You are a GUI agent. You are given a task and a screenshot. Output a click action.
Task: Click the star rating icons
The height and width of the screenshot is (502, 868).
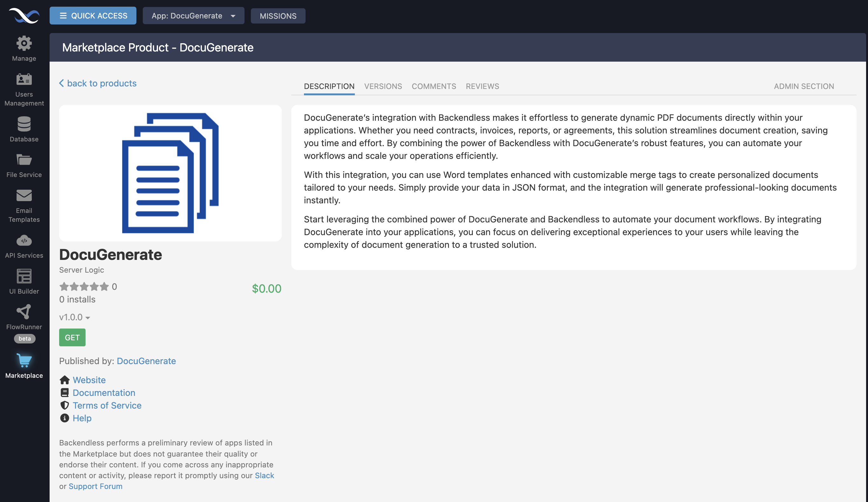point(84,287)
